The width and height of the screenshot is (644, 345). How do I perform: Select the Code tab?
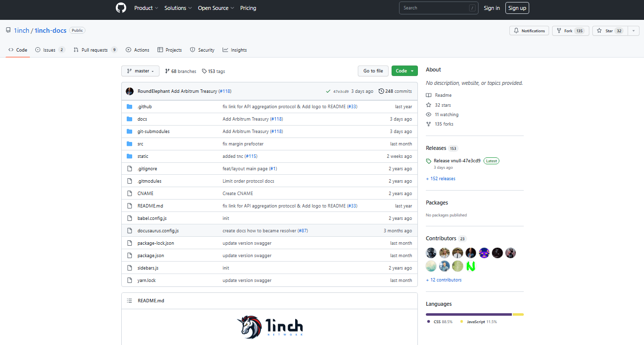tap(18, 50)
